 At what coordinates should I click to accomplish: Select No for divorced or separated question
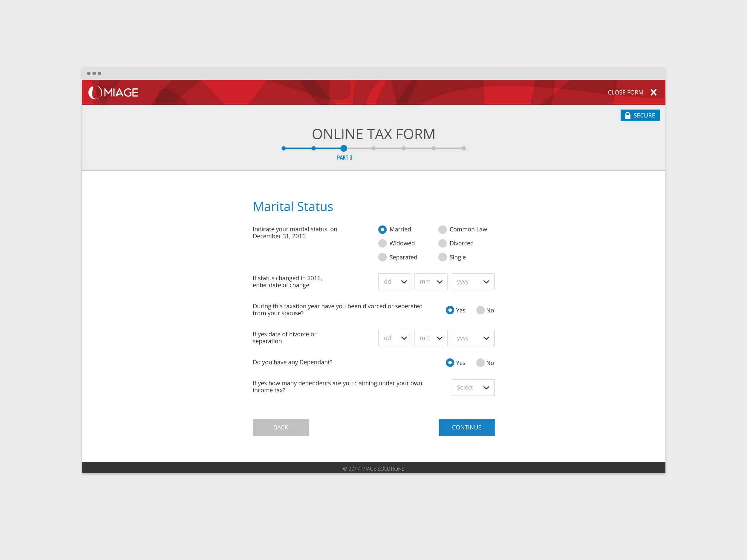[x=480, y=310]
